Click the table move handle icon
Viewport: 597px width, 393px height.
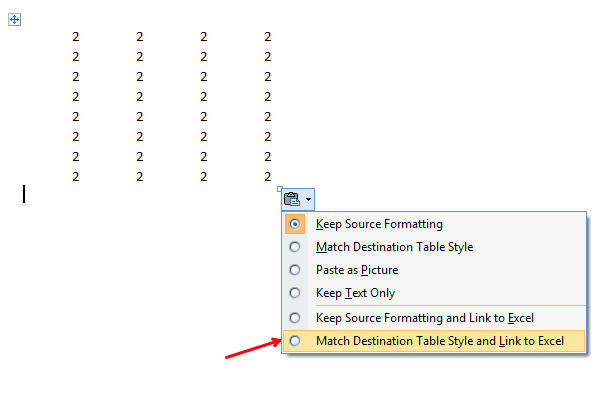coord(14,19)
